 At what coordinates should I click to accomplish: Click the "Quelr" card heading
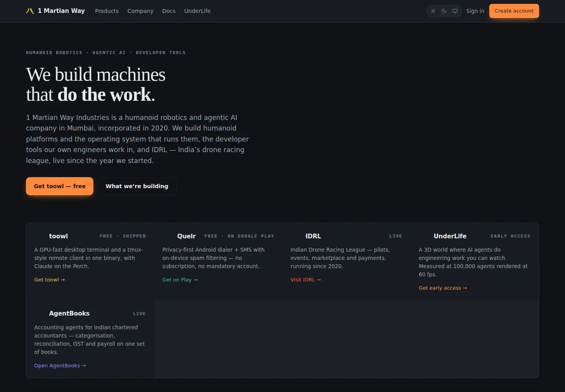pyautogui.click(x=186, y=236)
